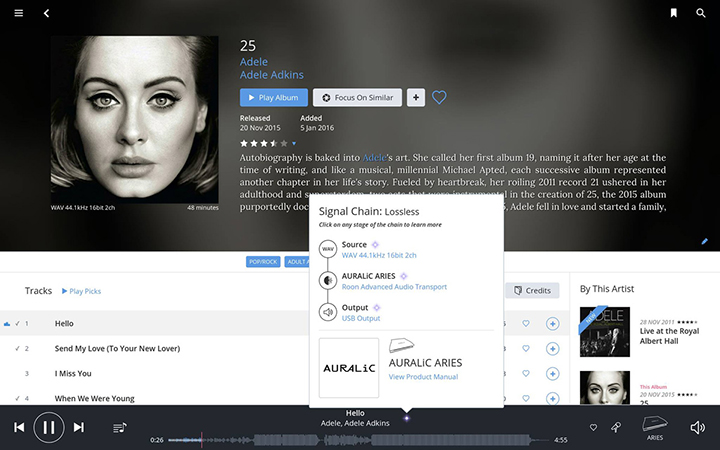This screenshot has width=720, height=450.
Task: Open bookmarks from the top bar
Action: tap(674, 13)
